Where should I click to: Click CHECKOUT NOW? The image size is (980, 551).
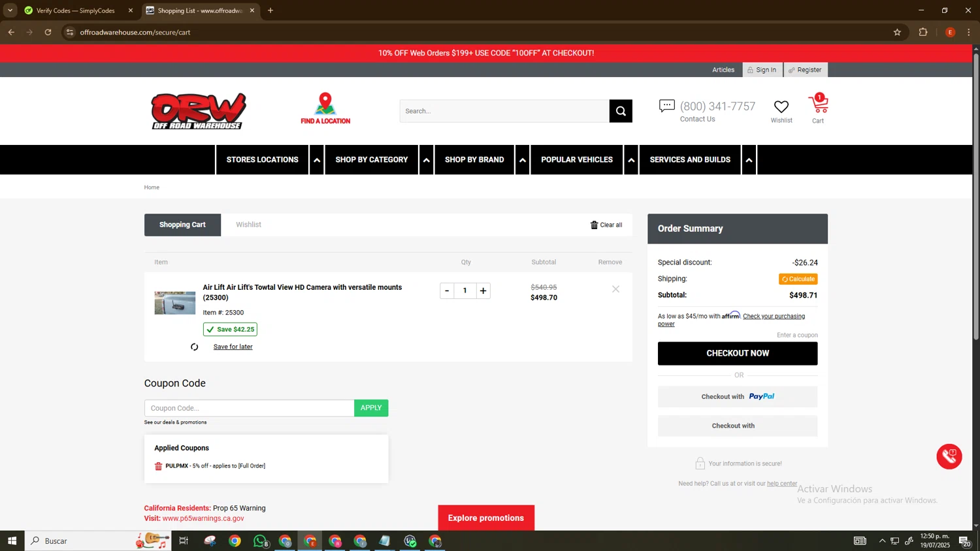click(738, 353)
